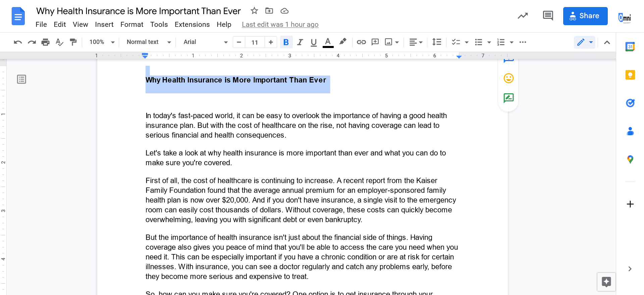Click the Insert link icon
Image resolution: width=644 pixels, height=295 pixels.
point(361,42)
